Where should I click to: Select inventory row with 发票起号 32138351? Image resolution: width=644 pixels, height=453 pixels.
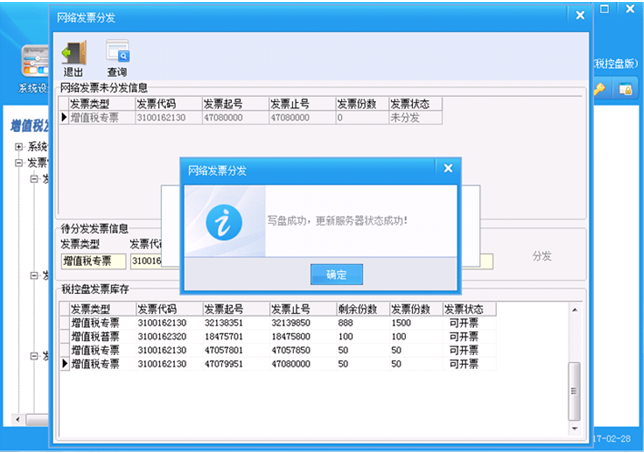(235, 323)
